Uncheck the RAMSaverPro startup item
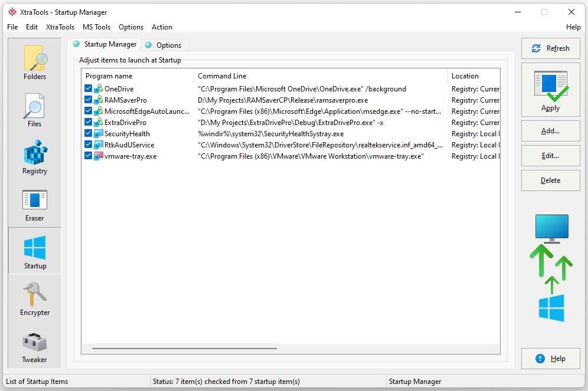 coord(88,100)
